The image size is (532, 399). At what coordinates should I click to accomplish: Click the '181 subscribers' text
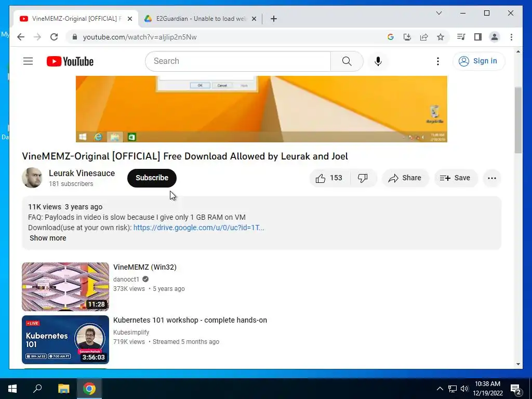click(71, 183)
